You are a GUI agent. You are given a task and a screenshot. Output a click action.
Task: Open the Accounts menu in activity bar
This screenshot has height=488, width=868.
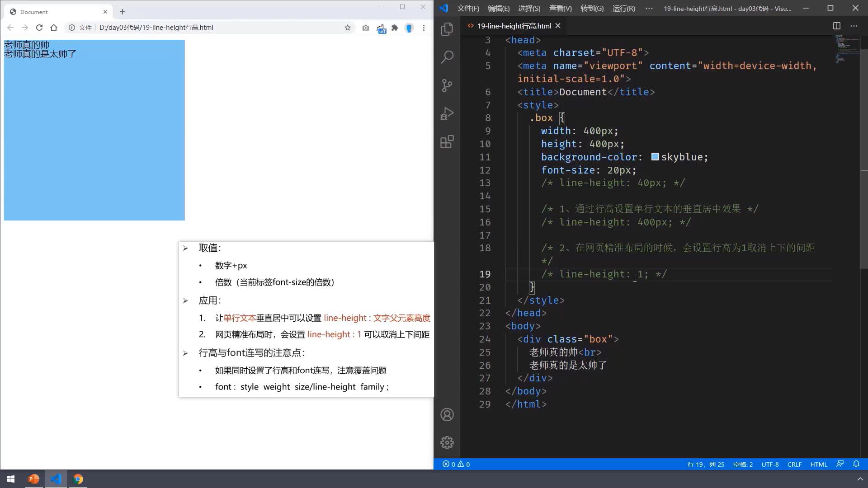click(447, 415)
